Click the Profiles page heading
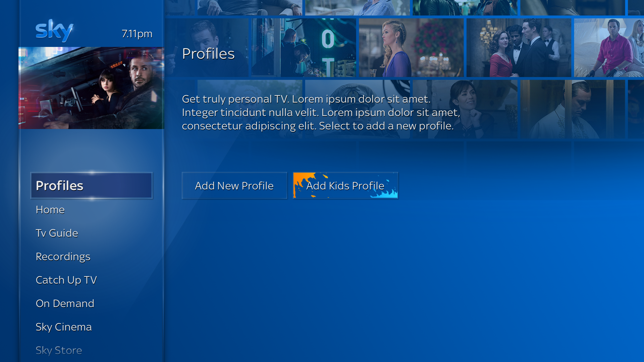Screen dimensions: 644x362 click(x=208, y=54)
